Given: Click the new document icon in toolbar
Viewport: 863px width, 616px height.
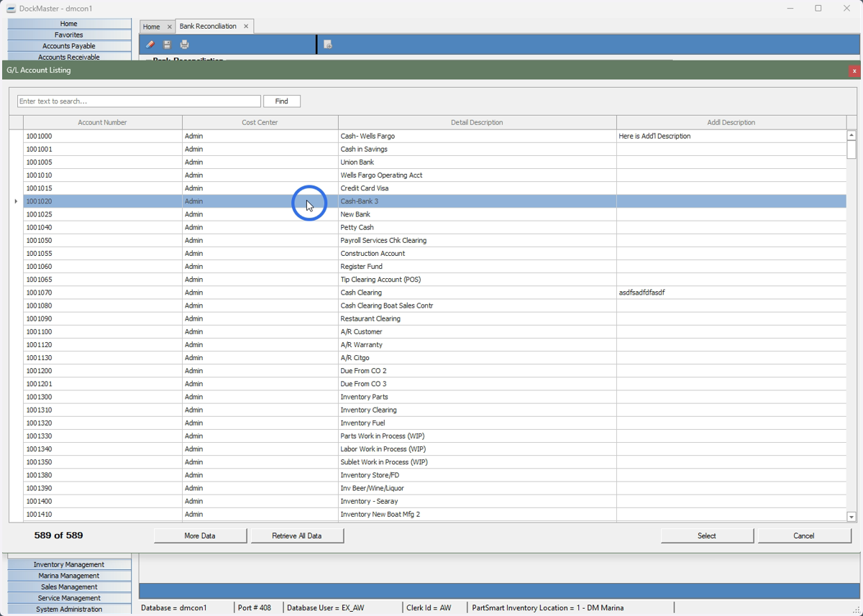Looking at the screenshot, I should 328,45.
